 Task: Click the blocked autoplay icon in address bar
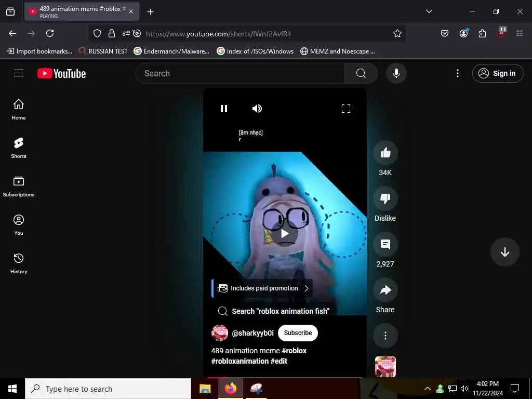pos(137,33)
